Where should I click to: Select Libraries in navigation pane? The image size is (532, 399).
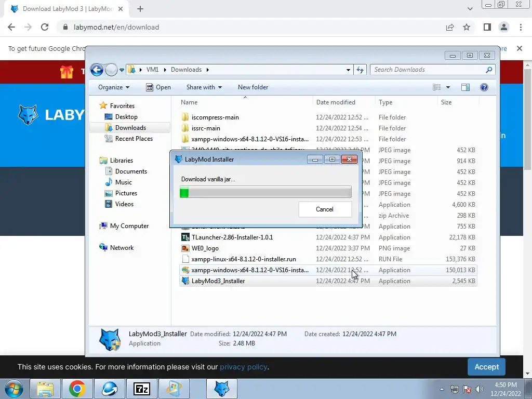pos(116,161)
